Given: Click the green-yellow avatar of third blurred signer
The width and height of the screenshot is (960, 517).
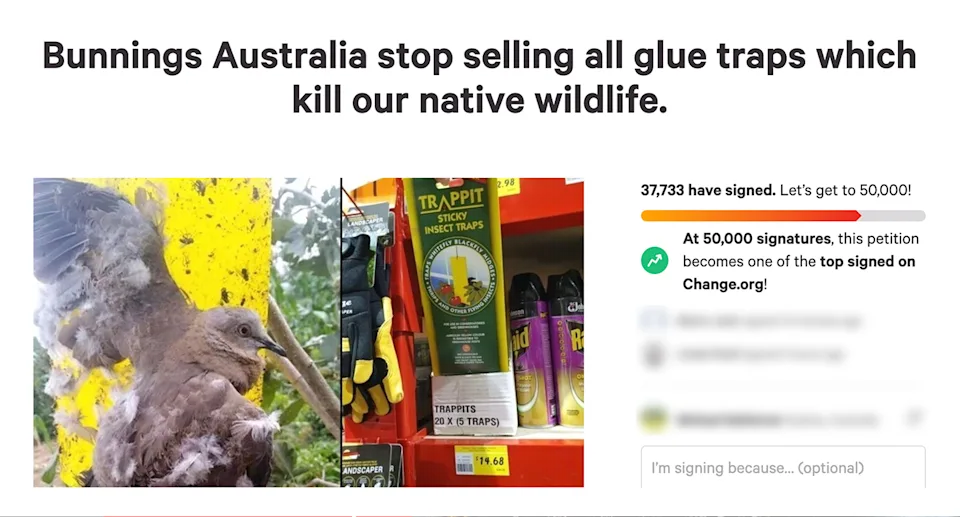Looking at the screenshot, I should pyautogui.click(x=654, y=420).
